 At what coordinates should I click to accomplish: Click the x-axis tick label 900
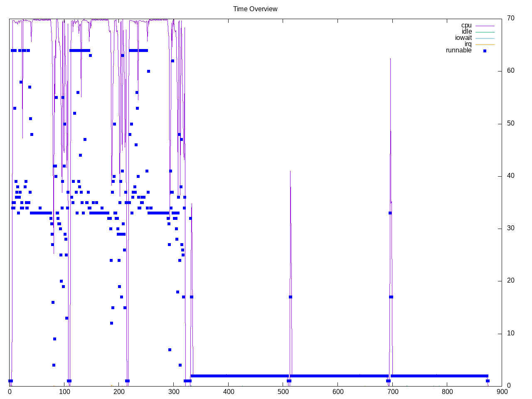502,392
